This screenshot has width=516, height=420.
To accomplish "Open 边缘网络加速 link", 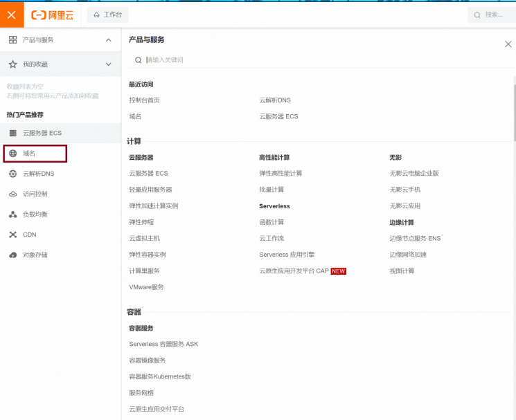I will (409, 255).
